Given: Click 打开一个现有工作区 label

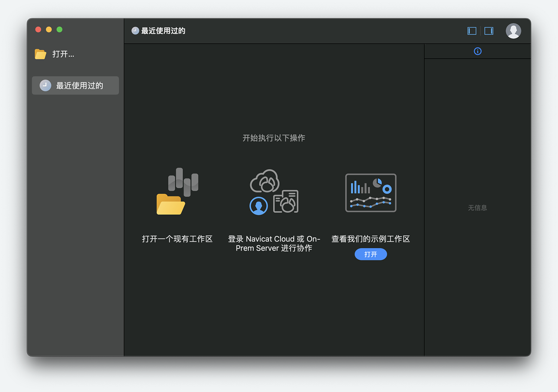Looking at the screenshot, I should [x=177, y=239].
